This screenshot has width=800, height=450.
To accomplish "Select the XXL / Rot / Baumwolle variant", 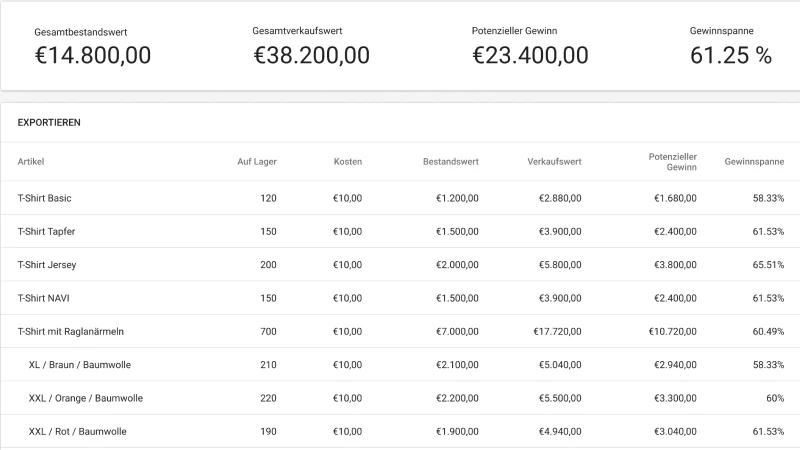I will click(78, 431).
